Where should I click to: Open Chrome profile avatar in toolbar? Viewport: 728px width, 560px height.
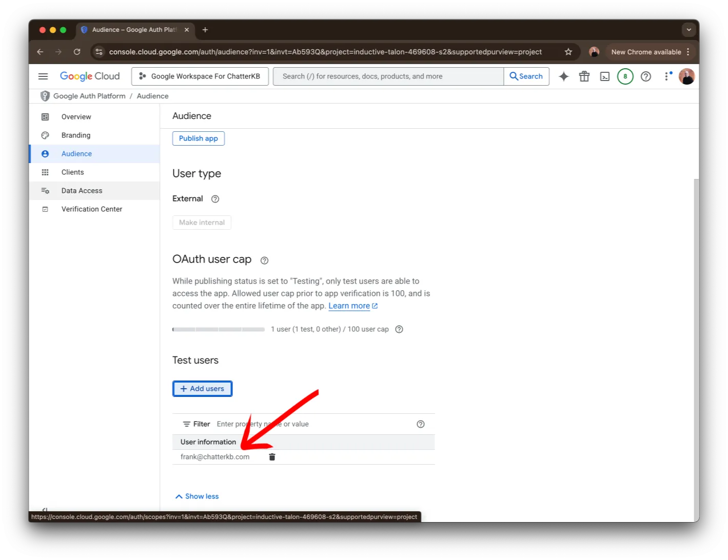click(594, 52)
